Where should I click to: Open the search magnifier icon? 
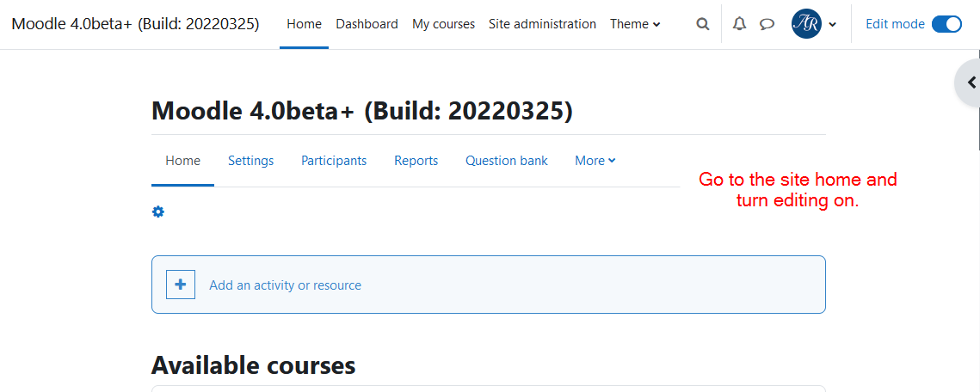click(x=703, y=24)
